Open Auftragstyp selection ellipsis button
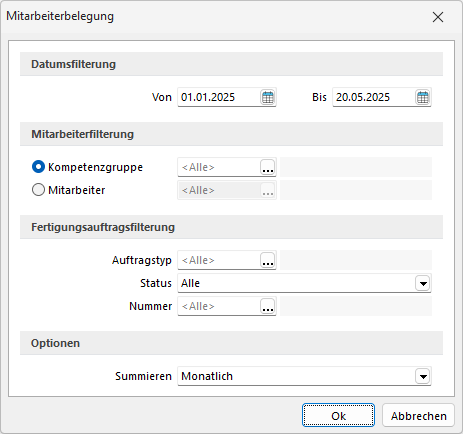463x434 pixels. (268, 260)
